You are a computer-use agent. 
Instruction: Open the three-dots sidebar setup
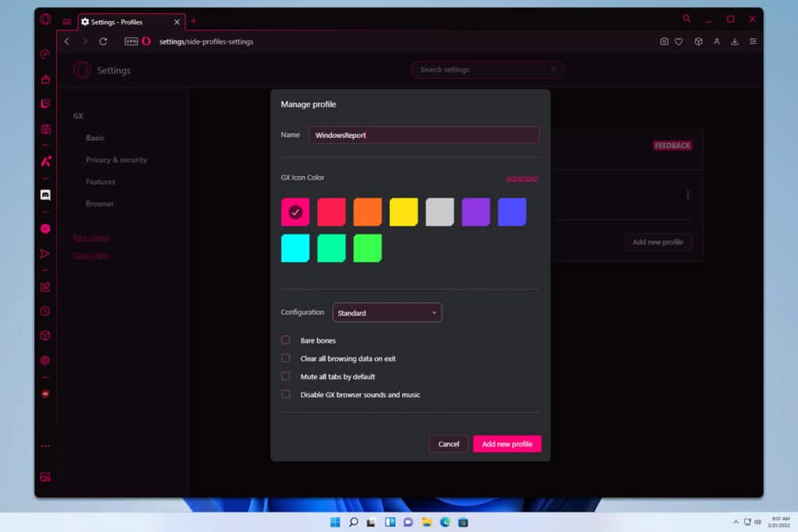click(x=45, y=446)
